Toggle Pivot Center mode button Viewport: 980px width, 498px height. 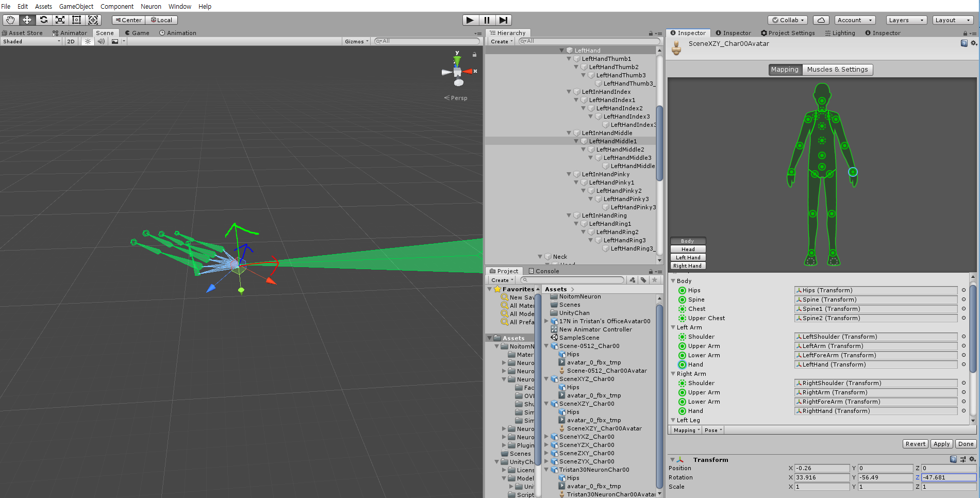pos(128,20)
